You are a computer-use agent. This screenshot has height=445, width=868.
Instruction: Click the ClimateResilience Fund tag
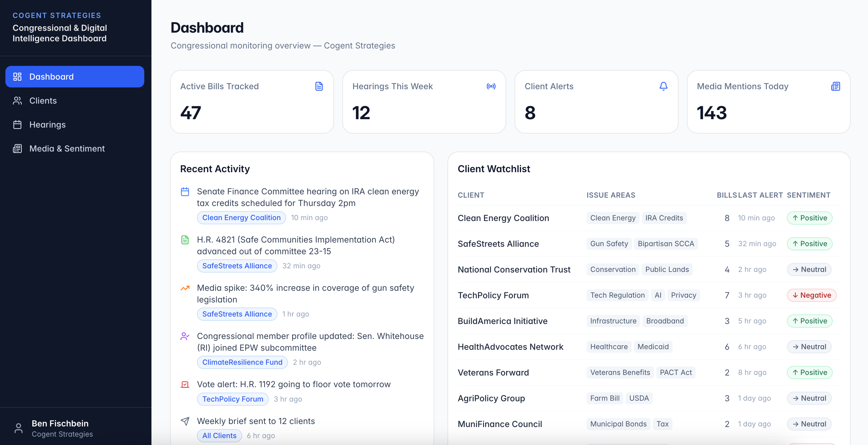(242, 362)
